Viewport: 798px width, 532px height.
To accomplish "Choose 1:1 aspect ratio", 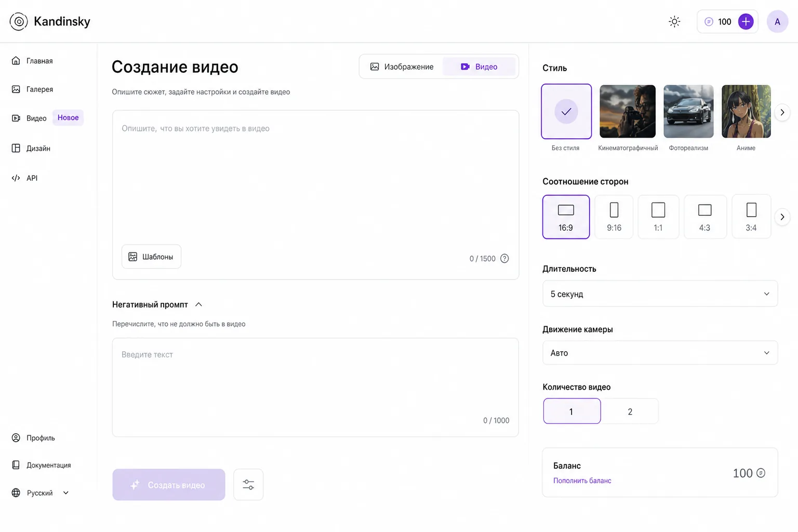I will 658,217.
